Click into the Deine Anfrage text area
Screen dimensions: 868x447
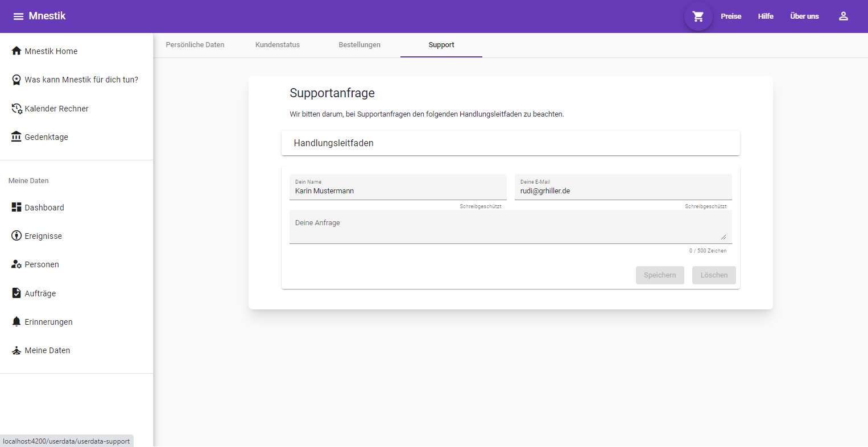[x=510, y=227]
